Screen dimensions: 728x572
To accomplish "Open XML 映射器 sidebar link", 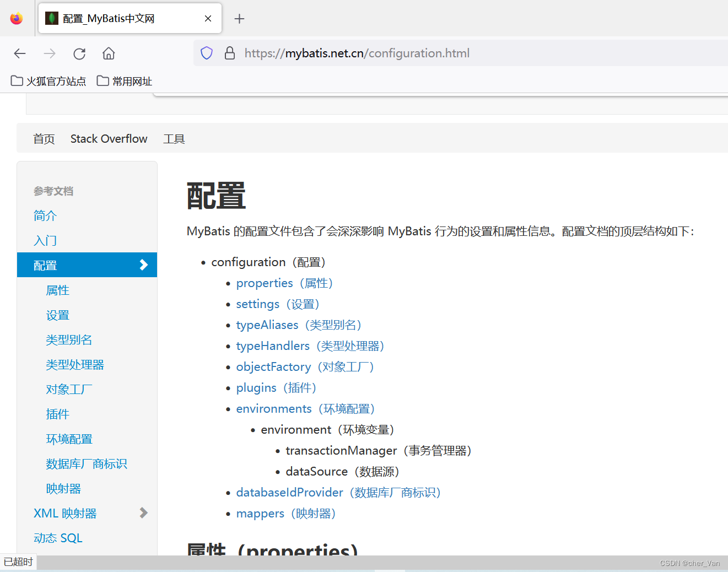I will pyautogui.click(x=65, y=513).
